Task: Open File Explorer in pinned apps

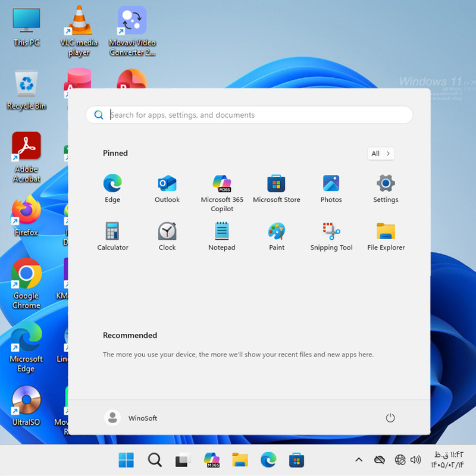Action: (x=386, y=236)
